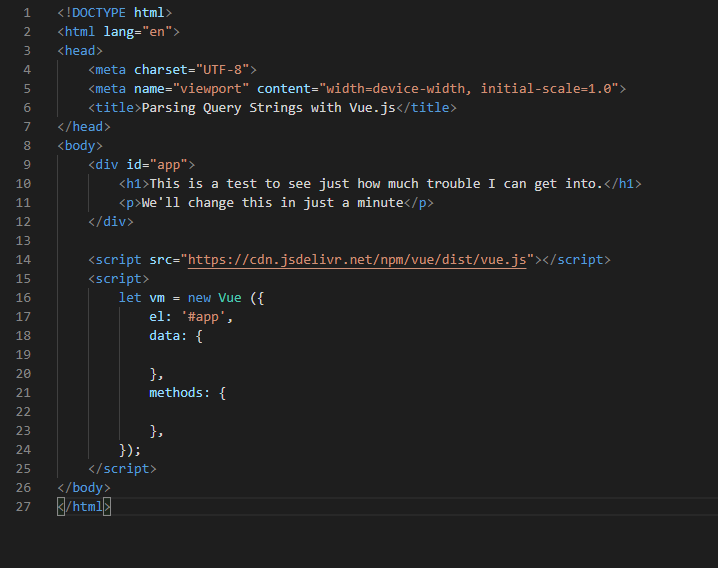The image size is (718, 568).
Task: Click the opening body tag
Action: click(80, 146)
